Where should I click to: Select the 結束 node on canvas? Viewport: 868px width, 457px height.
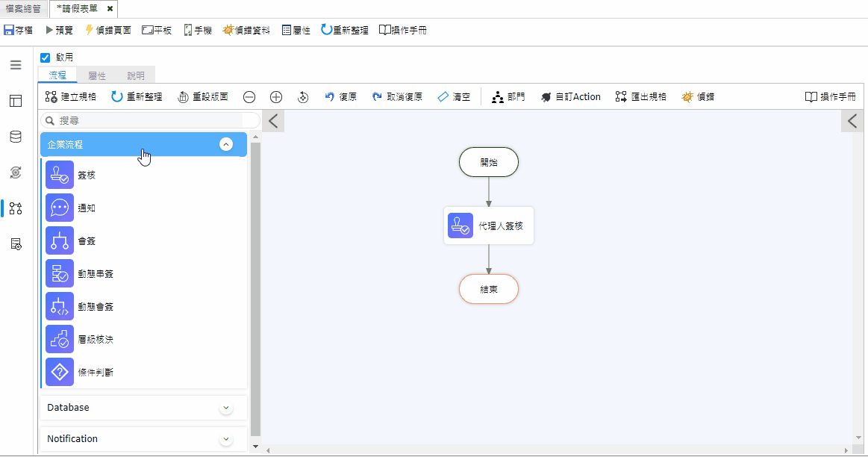tap(489, 289)
